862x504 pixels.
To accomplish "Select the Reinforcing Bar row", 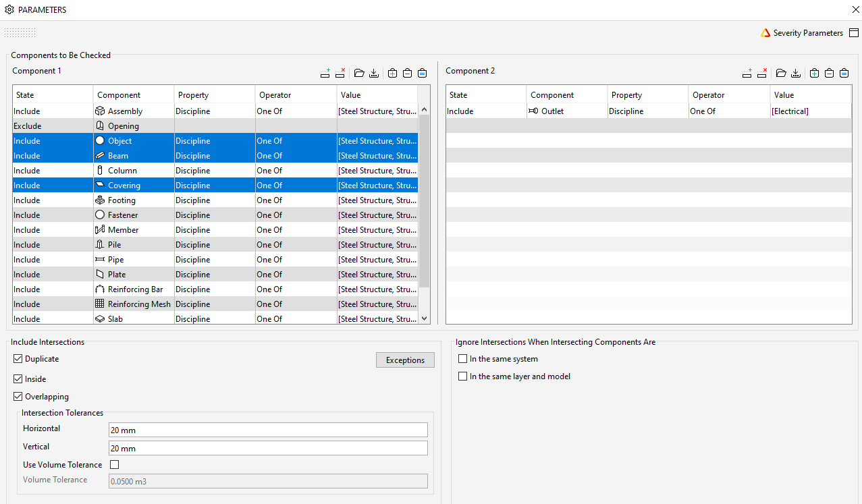I will point(215,289).
